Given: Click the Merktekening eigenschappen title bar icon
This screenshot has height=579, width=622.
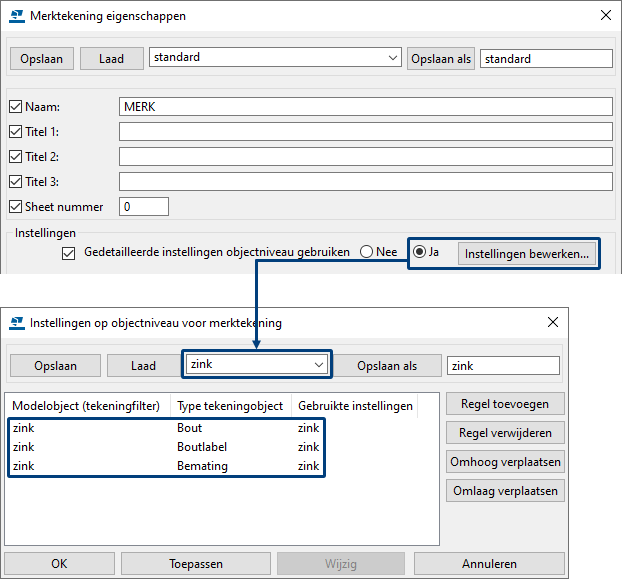Looking at the screenshot, I should (x=16, y=16).
